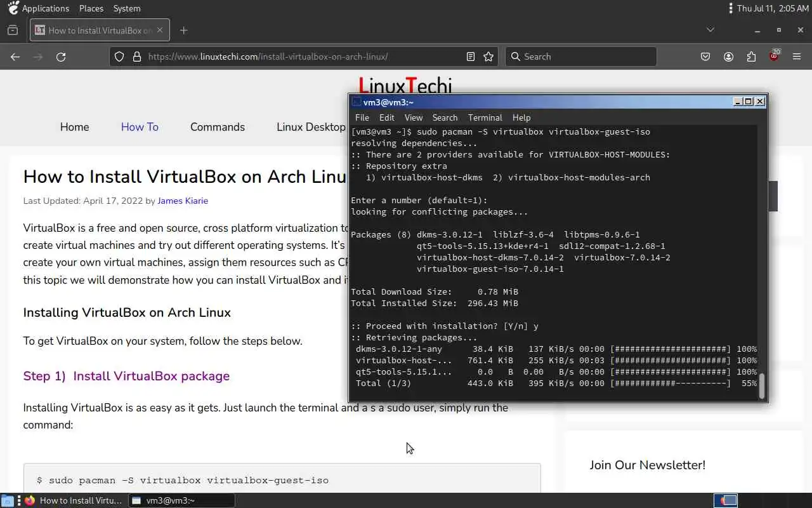
Task: Open the terminal Search menu
Action: (x=445, y=117)
